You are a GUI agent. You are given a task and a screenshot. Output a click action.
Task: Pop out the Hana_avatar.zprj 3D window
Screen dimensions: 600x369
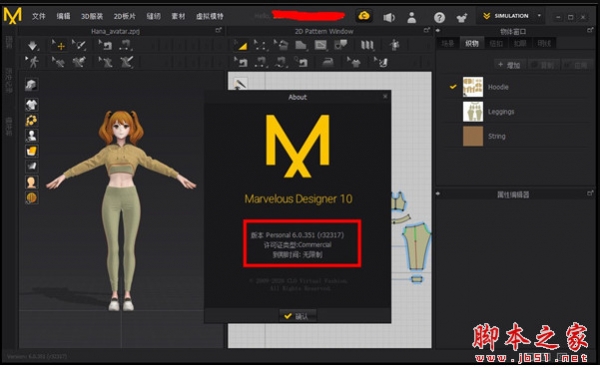click(218, 30)
